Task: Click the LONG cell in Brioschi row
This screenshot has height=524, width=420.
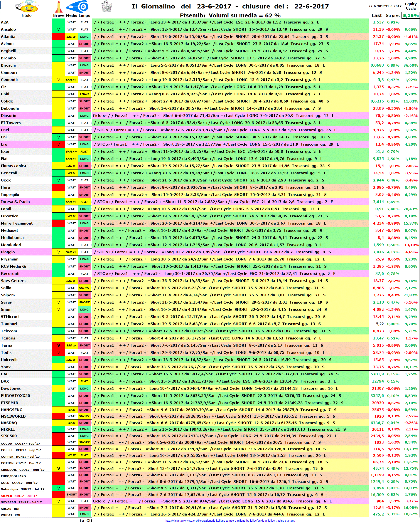Action: pos(84,65)
